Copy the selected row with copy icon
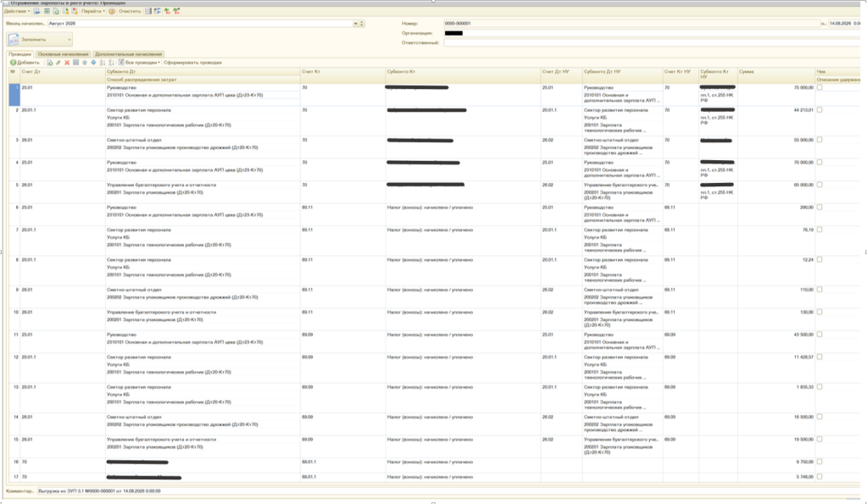This screenshot has width=867, height=504. point(50,63)
